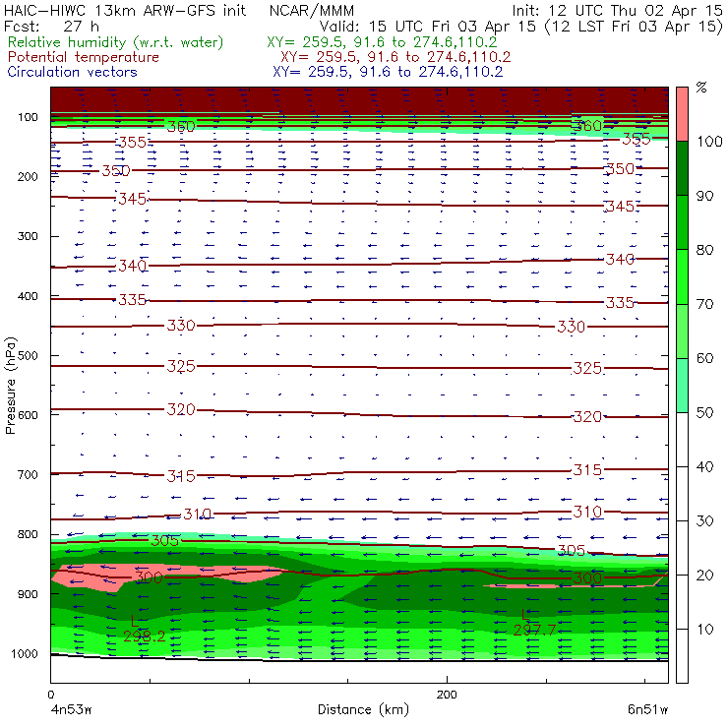The image size is (728, 728).
Task: Click the 400 hPa pressure tick label
Action: point(28,296)
